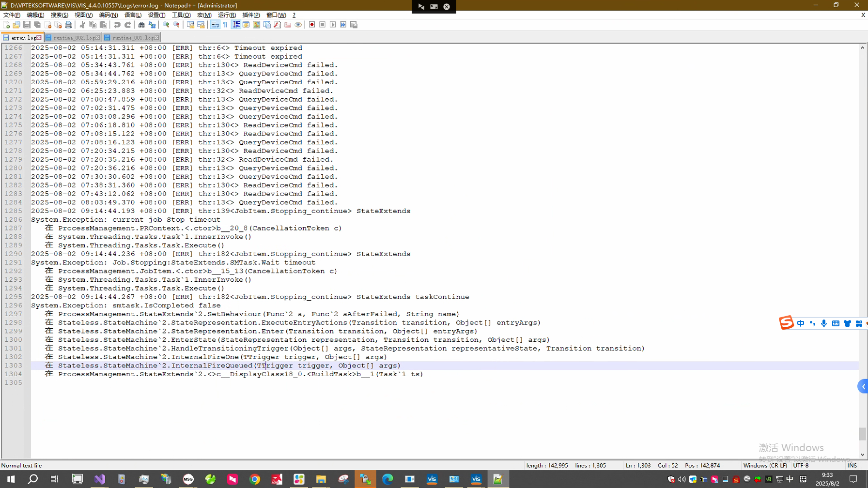Open Google Chrome from the taskbar

coord(255,479)
